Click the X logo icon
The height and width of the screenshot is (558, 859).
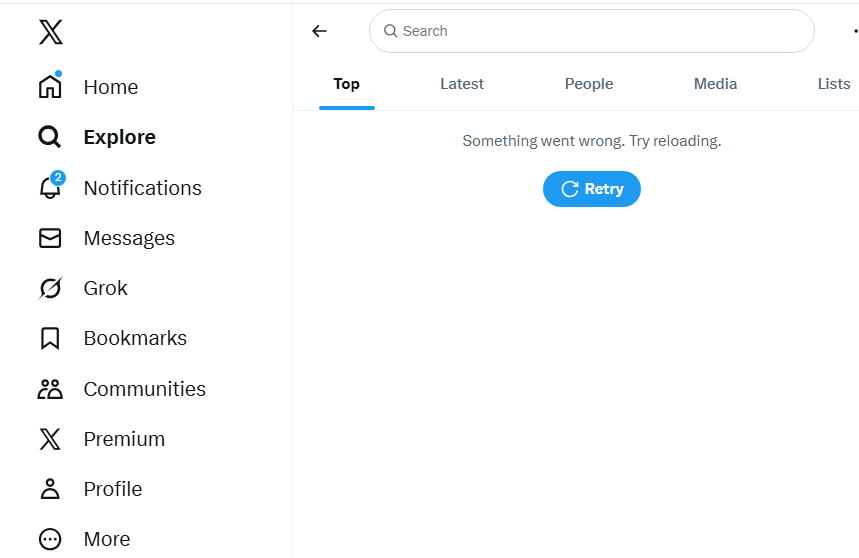point(50,32)
